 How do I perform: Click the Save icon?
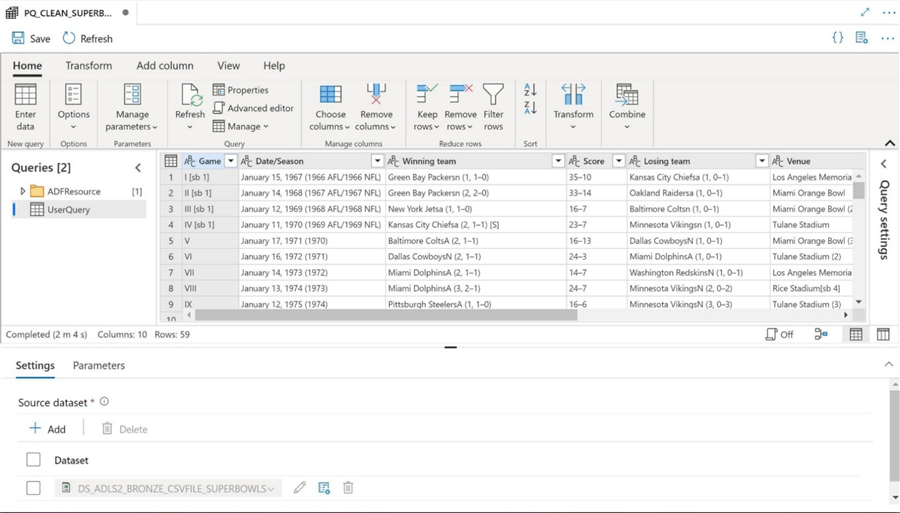19,38
